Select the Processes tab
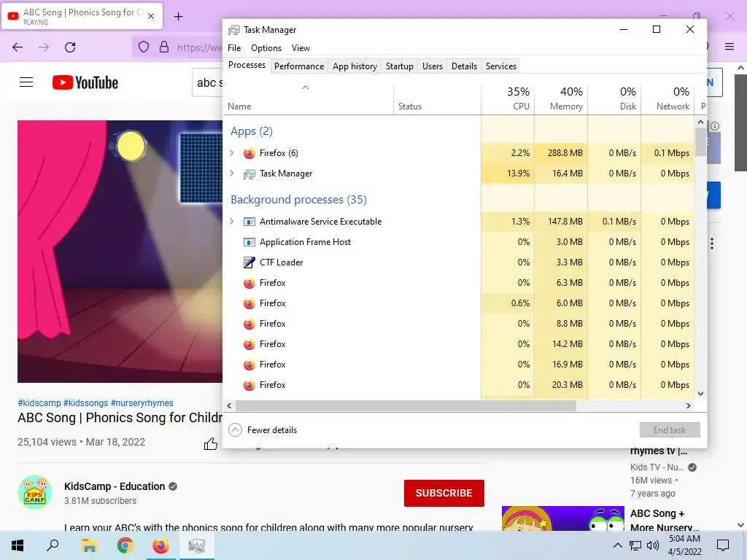 point(247,65)
